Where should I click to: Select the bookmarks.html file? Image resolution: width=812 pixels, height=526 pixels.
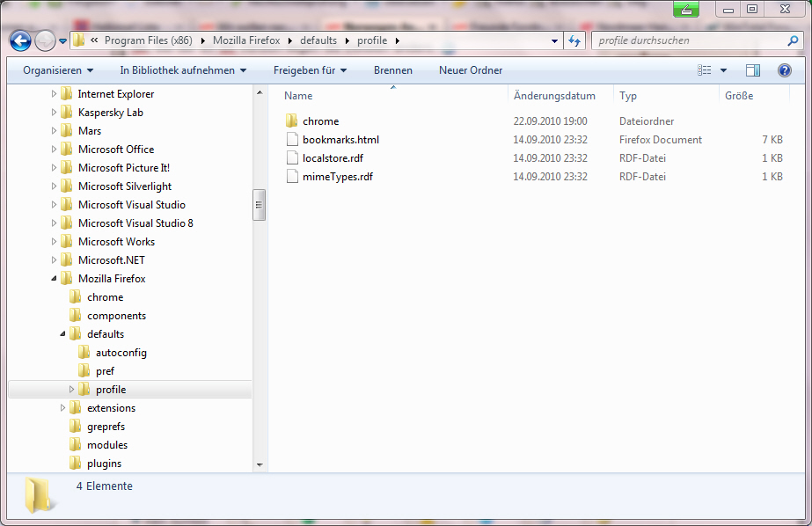(x=340, y=140)
